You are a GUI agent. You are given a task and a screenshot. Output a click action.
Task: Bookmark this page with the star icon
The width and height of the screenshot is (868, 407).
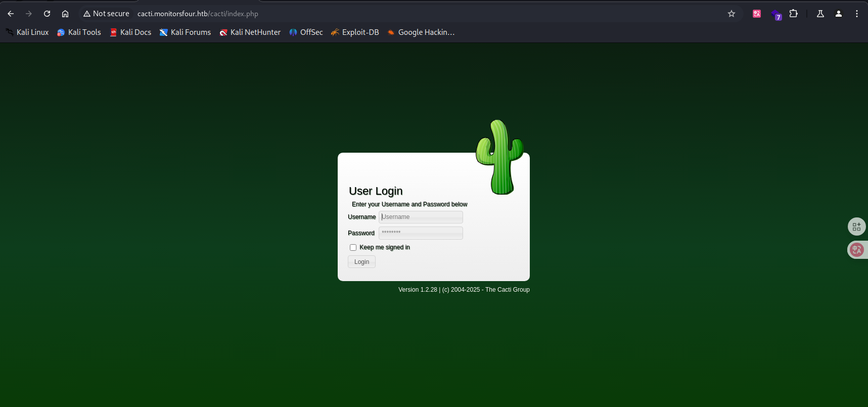[x=731, y=14]
